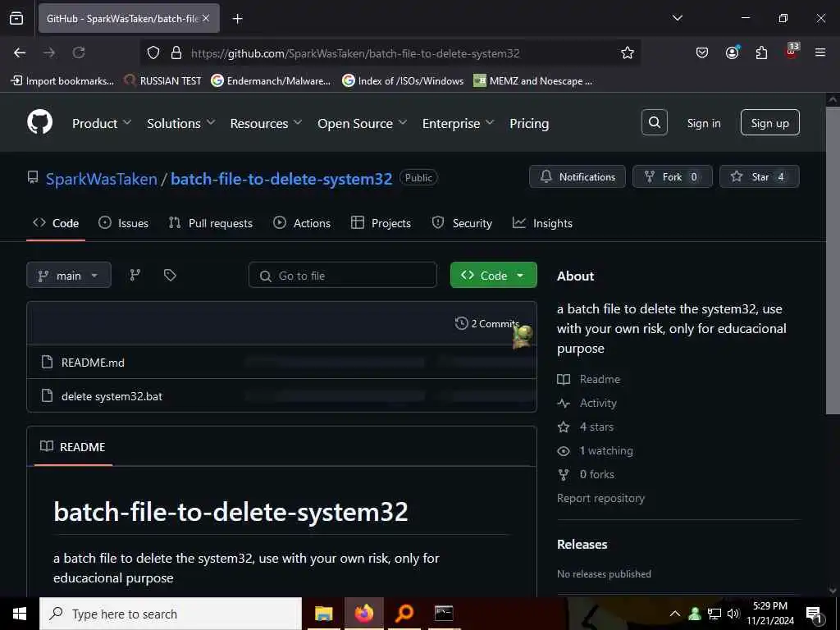Show hidden system tray icons
840x630 pixels.
675,614
